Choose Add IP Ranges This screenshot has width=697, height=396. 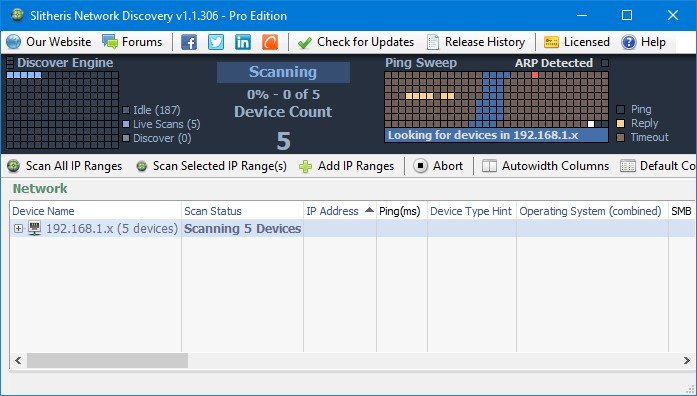tap(356, 166)
